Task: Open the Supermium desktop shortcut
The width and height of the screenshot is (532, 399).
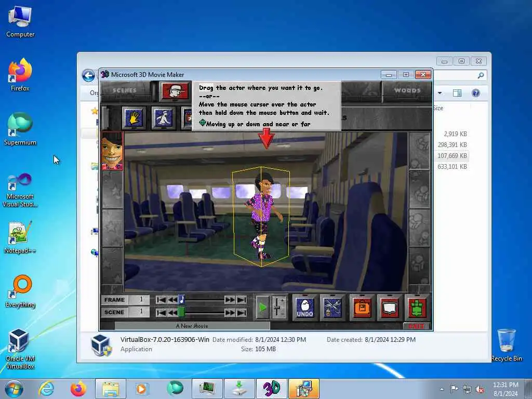Action: click(x=20, y=129)
